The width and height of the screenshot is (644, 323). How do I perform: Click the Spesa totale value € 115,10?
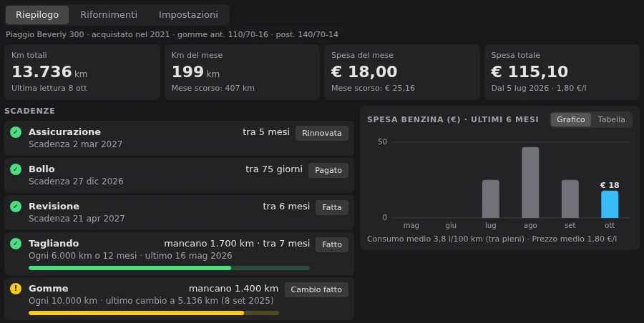[x=530, y=72]
